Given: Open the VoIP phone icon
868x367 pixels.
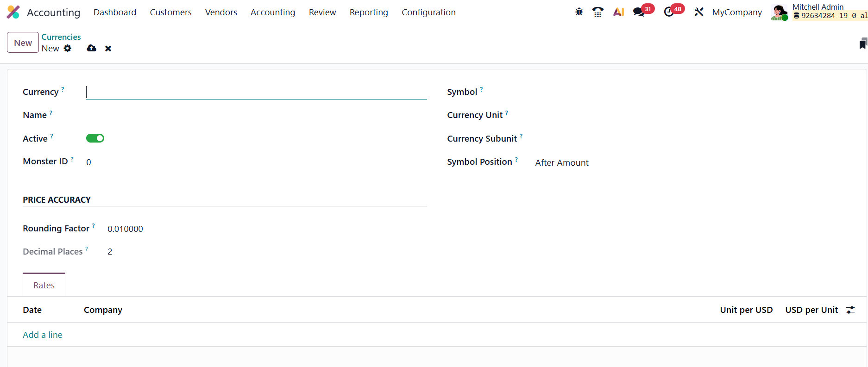Looking at the screenshot, I should pos(598,12).
